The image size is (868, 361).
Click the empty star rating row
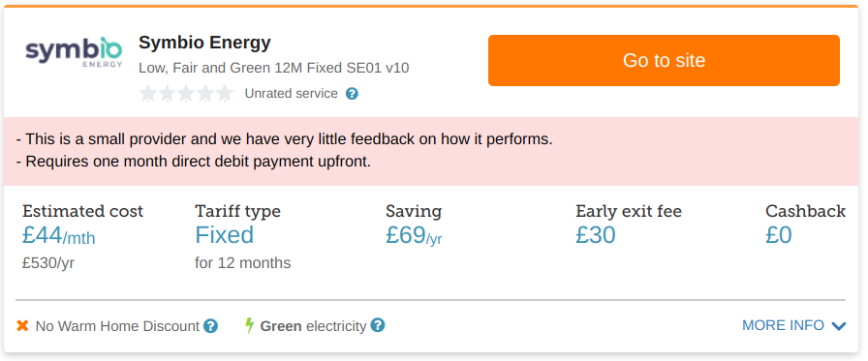pyautogui.click(x=187, y=94)
